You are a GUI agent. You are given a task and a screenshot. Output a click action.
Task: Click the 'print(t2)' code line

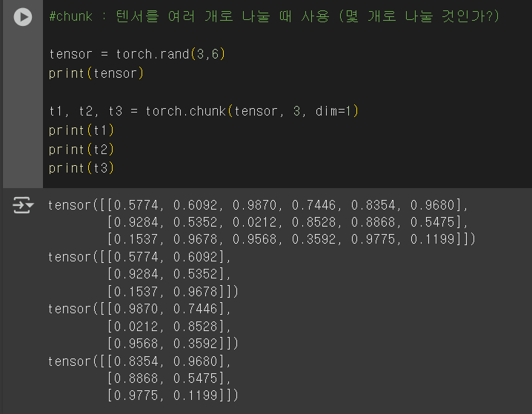tap(82, 149)
